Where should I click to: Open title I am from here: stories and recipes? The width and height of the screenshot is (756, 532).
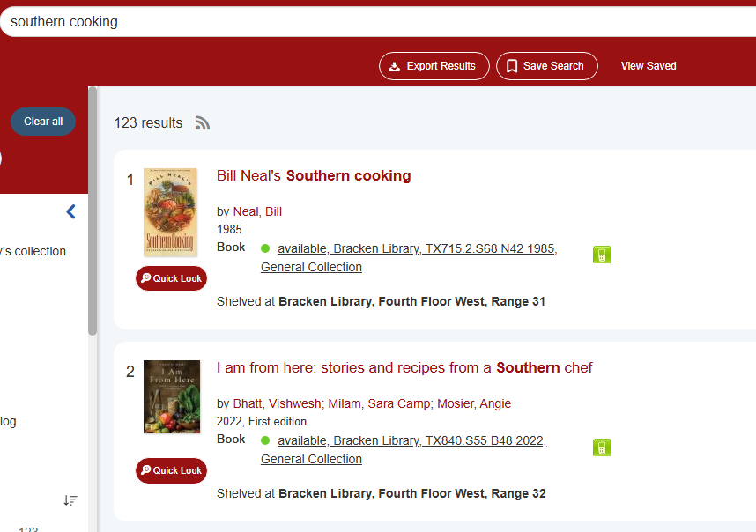[x=404, y=367]
